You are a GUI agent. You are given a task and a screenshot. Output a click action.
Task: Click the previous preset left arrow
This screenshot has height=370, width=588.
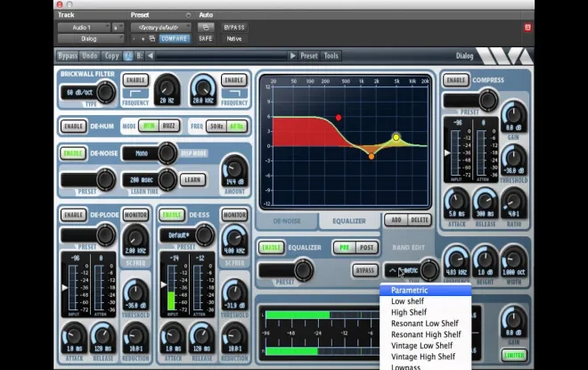150,55
